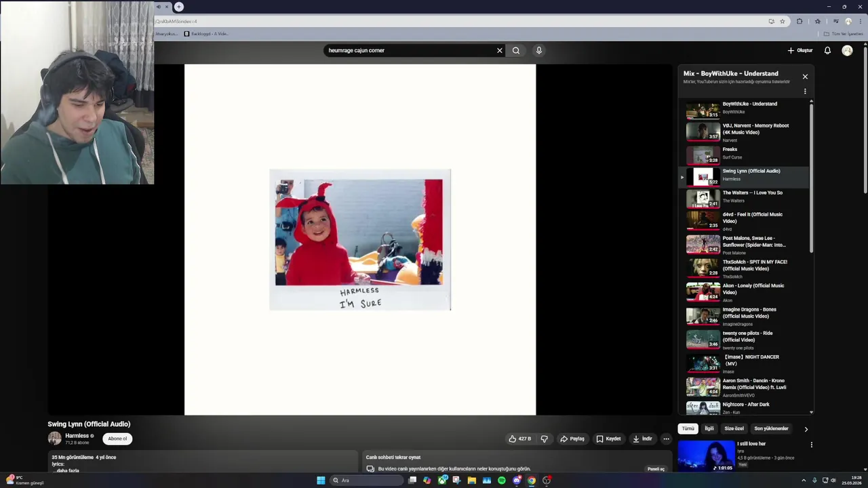
Task: Click the Abone ol subscribe button
Action: click(x=117, y=439)
